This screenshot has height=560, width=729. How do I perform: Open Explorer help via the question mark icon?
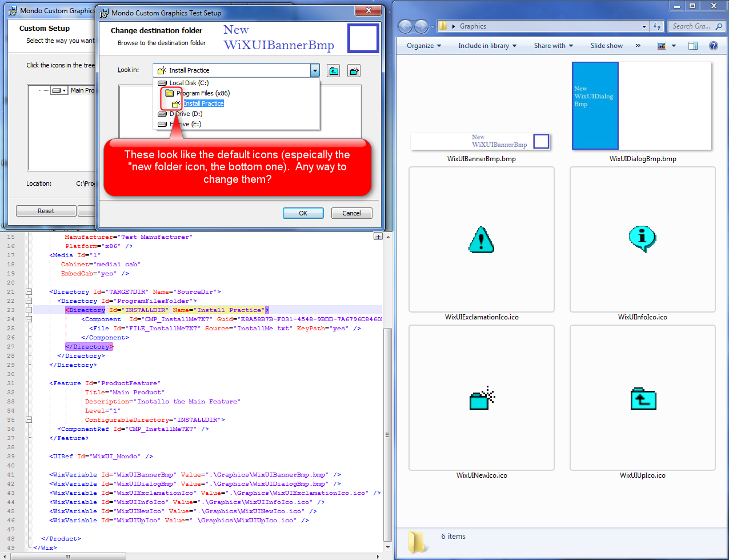tap(714, 46)
